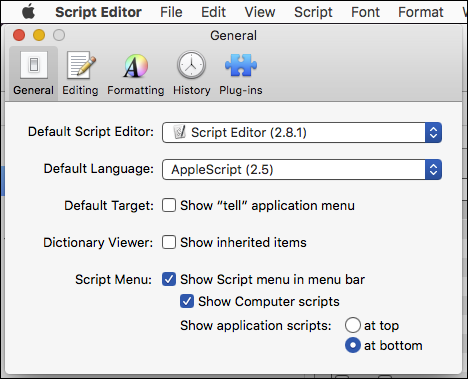Viewport: 468px width, 379px height.
Task: Open the Default Script Editor dropdown
Action: coord(302,133)
